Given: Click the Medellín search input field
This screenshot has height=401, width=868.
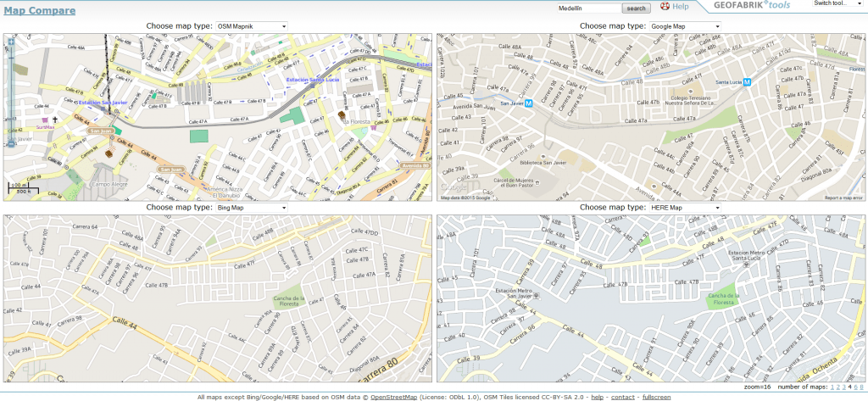Looking at the screenshot, I should 589,8.
